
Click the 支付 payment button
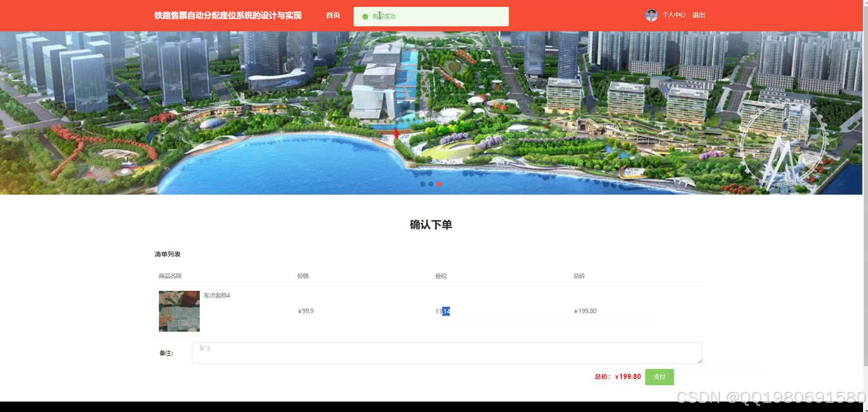coord(659,377)
